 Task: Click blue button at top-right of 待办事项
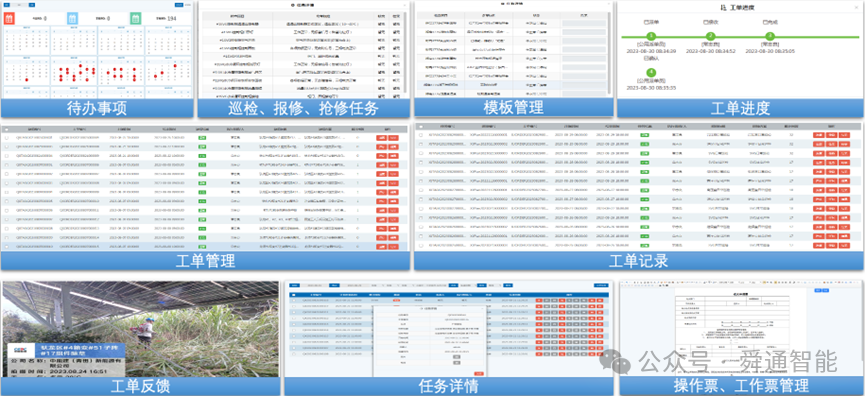pyautogui.click(x=179, y=4)
